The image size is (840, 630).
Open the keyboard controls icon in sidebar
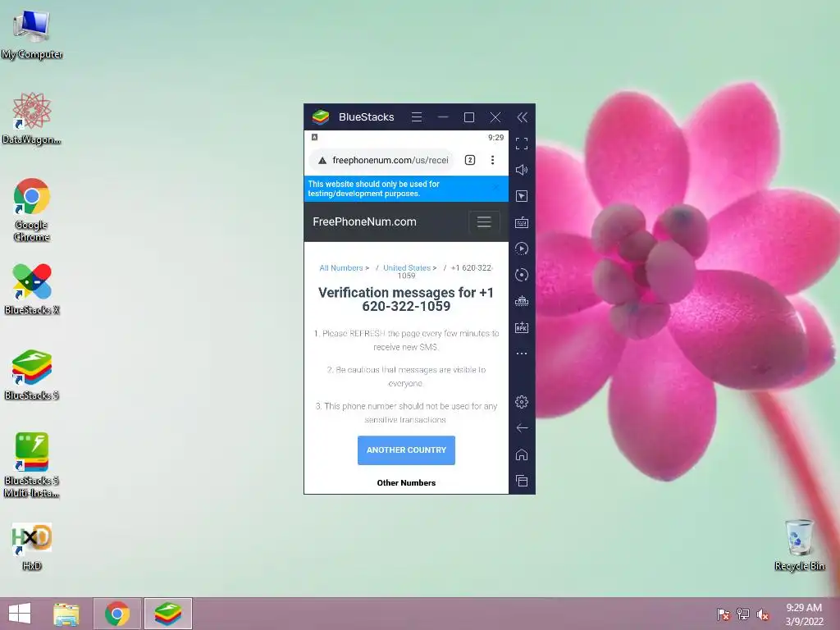click(522, 222)
